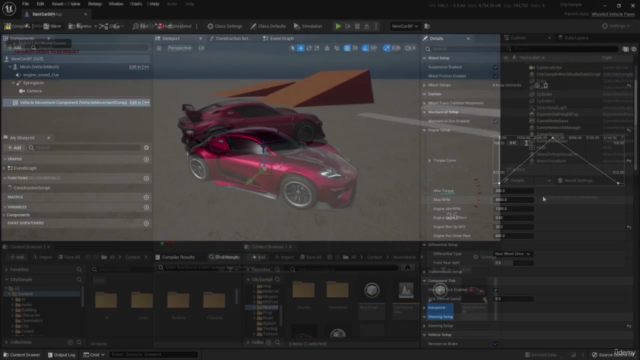Click Edit in C++ link beside Mesh
This screenshot has width=640, height=360.
pos(139,67)
